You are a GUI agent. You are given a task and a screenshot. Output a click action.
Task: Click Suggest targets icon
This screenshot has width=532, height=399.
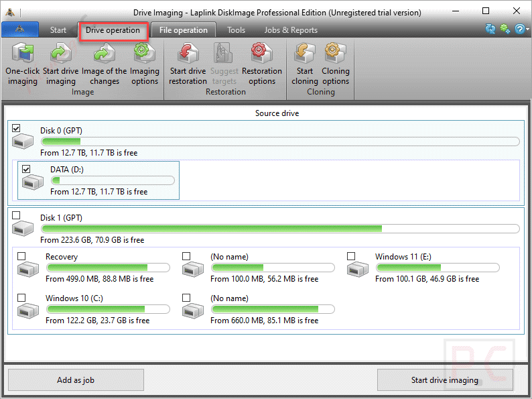(224, 53)
